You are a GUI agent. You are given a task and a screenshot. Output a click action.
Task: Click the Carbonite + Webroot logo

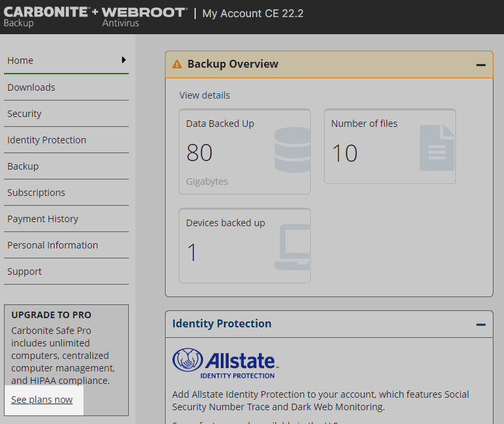click(95, 16)
